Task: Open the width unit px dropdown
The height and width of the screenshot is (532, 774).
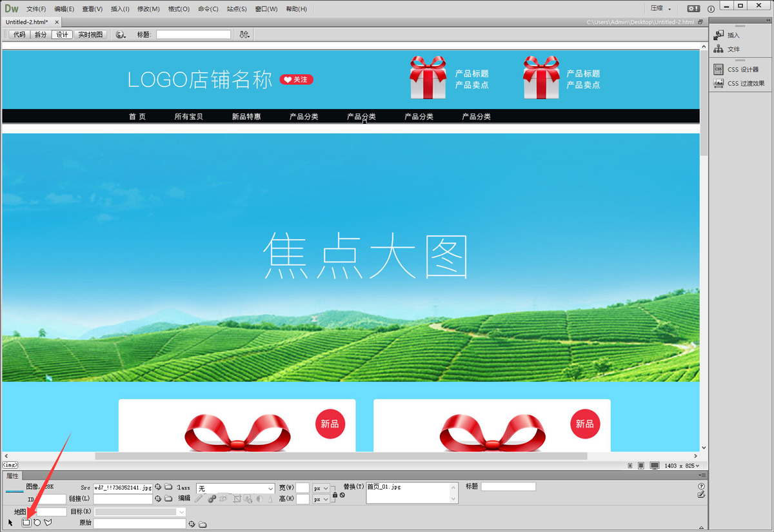Action: pos(321,488)
